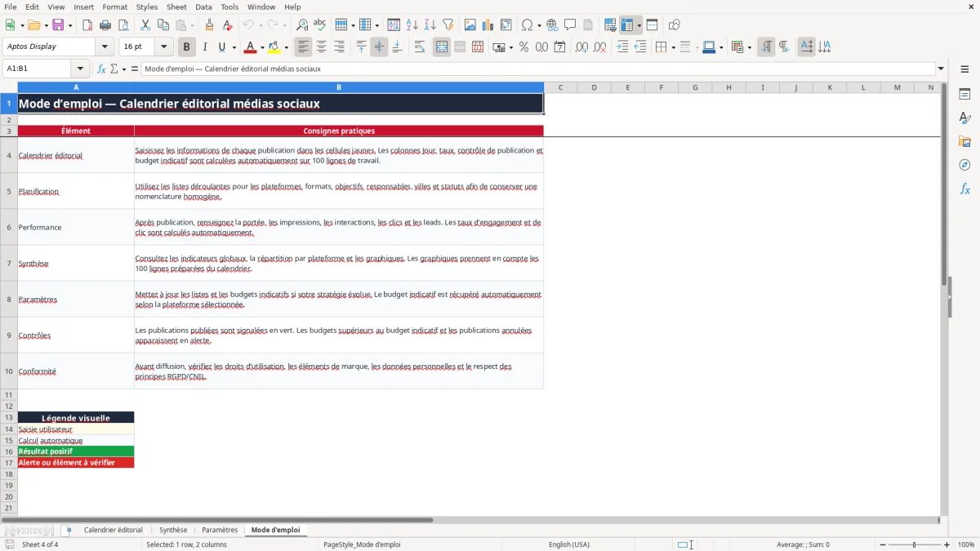980x551 pixels.
Task: Open the Sheet menu
Action: (176, 7)
